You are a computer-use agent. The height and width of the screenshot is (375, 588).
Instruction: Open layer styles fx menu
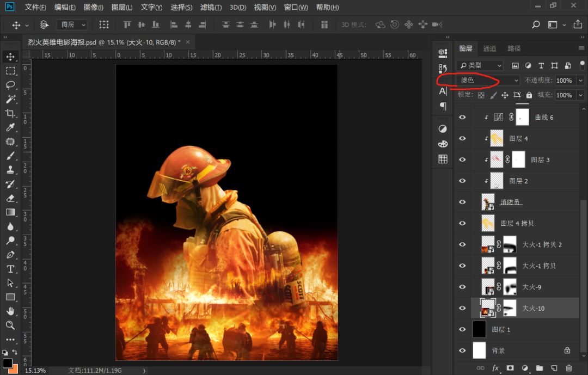click(495, 368)
